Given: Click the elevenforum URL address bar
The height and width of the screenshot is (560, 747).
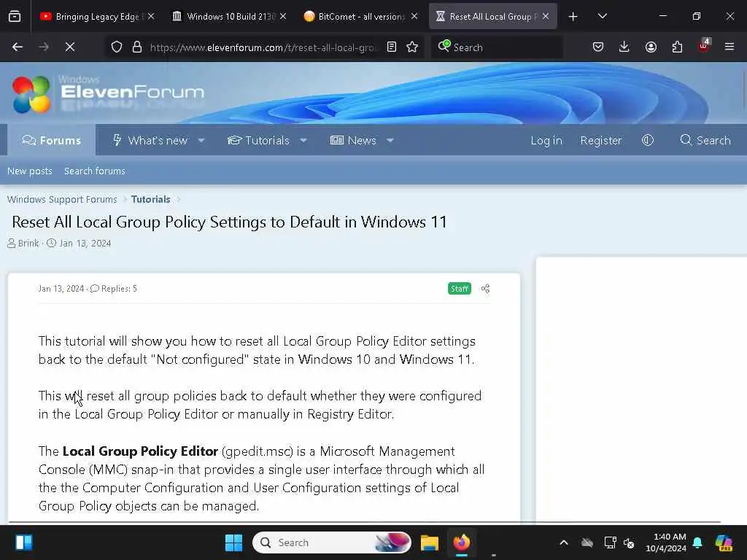Looking at the screenshot, I should click(x=264, y=47).
